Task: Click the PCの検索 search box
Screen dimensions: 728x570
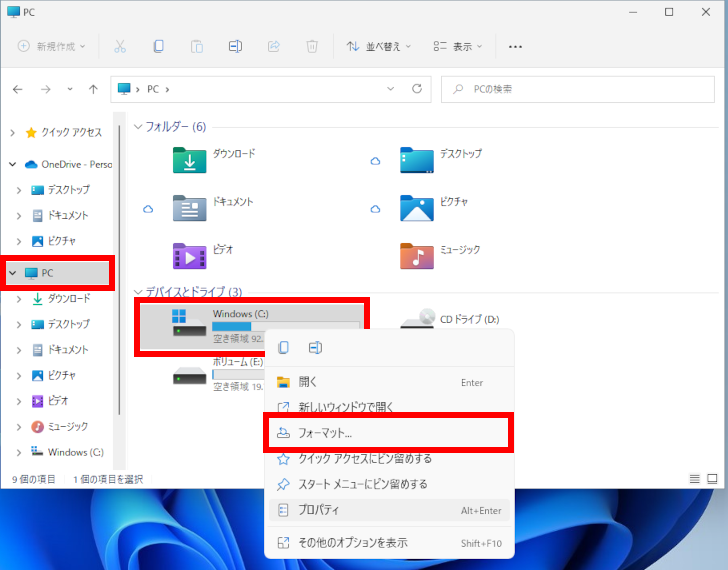Action: [578, 89]
